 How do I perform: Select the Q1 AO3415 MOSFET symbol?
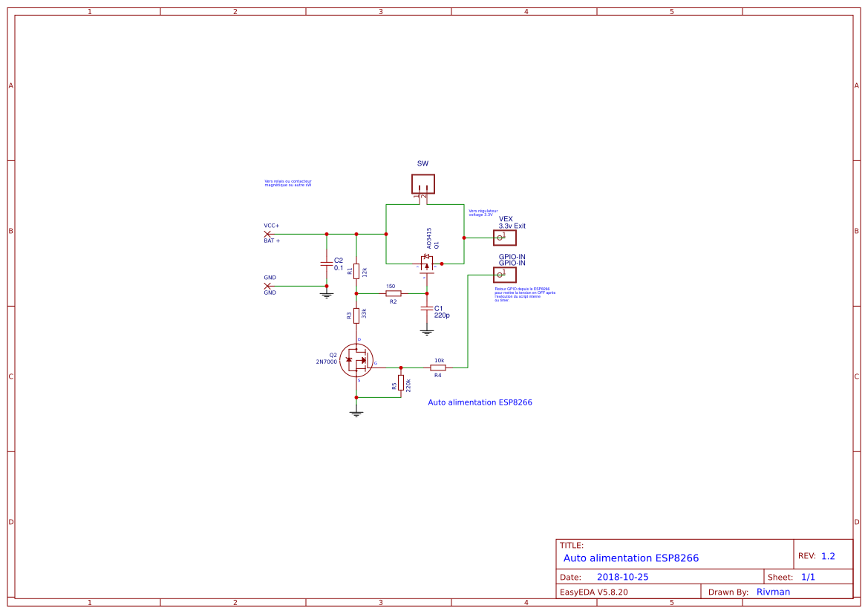[x=428, y=261]
